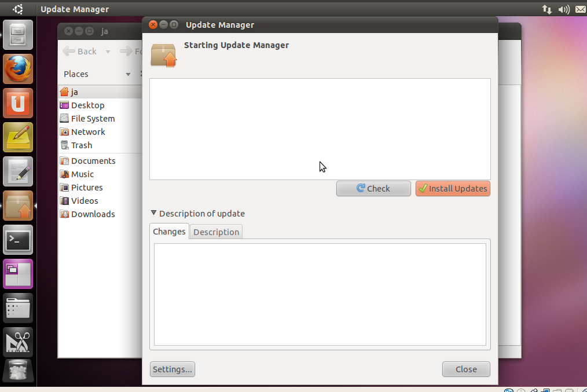Click Install Updates button
This screenshot has width=587, height=392.
(453, 188)
